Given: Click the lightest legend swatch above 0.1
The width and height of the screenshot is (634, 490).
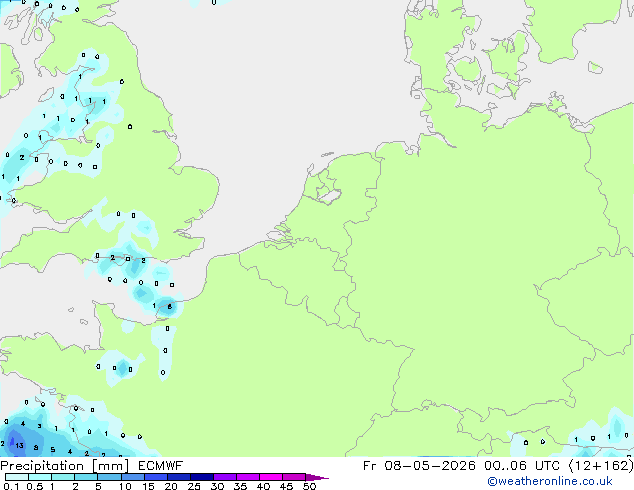Looking at the screenshot, I should (x=17, y=477).
